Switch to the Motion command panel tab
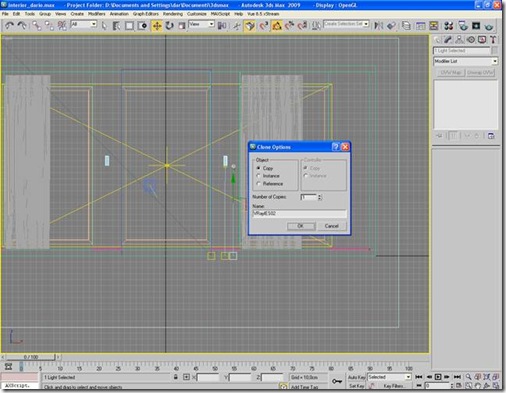This screenshot has width=506, height=393. [x=471, y=40]
